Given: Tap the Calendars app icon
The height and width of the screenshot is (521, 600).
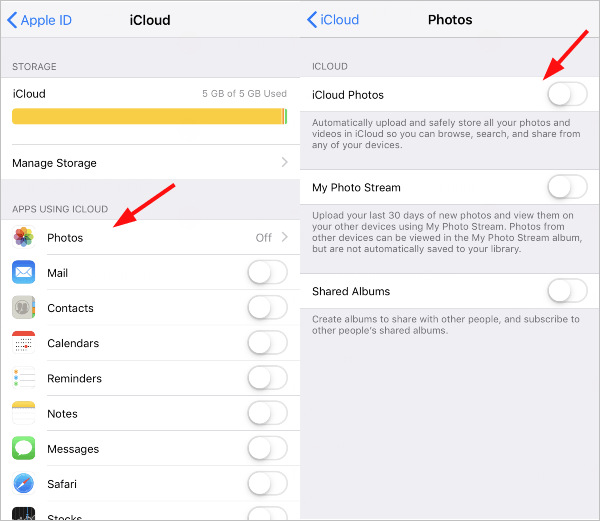Looking at the screenshot, I should coord(23,343).
